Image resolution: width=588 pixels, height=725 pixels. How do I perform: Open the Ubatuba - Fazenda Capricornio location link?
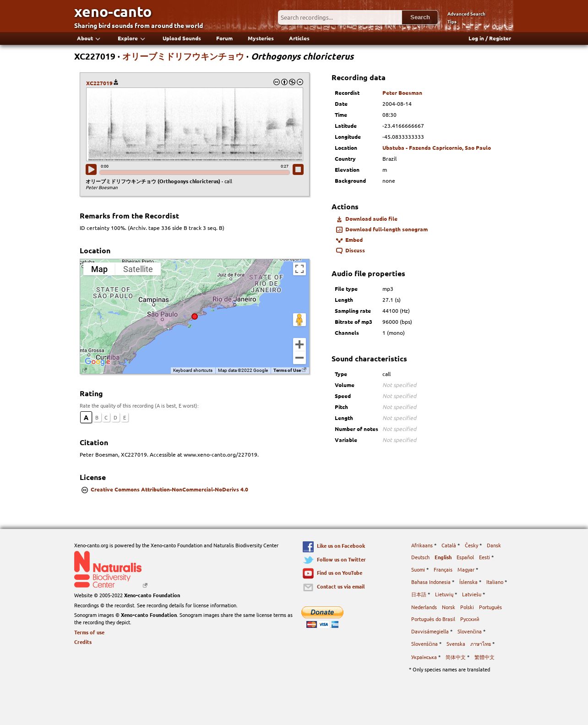pos(436,148)
